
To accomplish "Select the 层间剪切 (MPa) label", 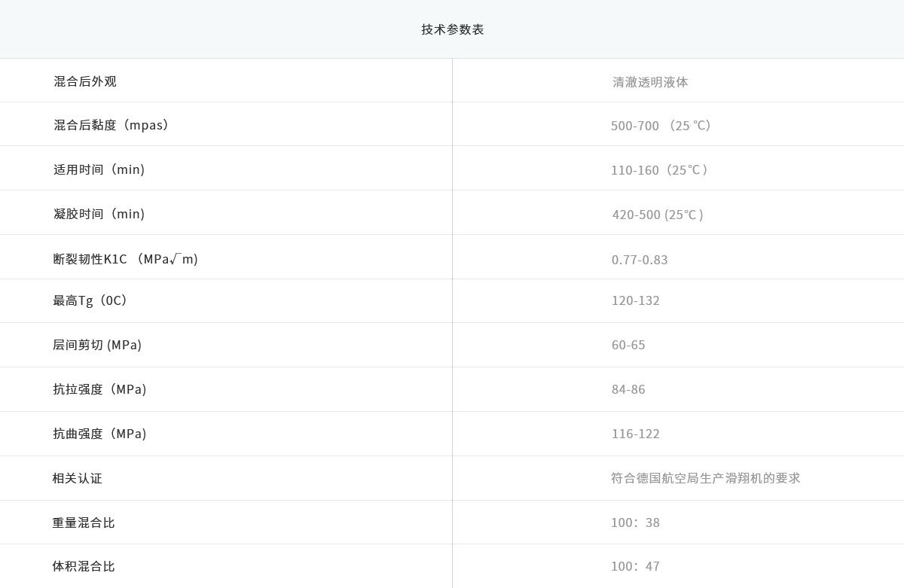I will pos(97,345).
